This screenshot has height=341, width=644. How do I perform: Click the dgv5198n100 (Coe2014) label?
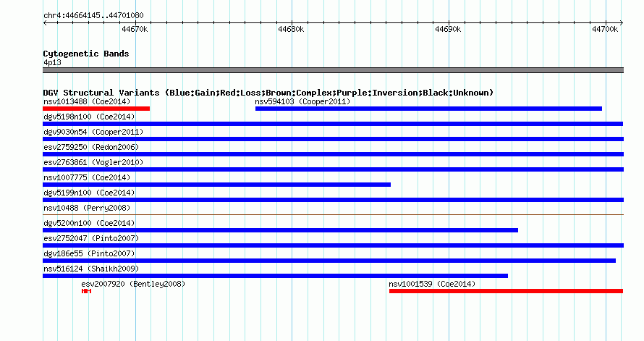tap(89, 117)
